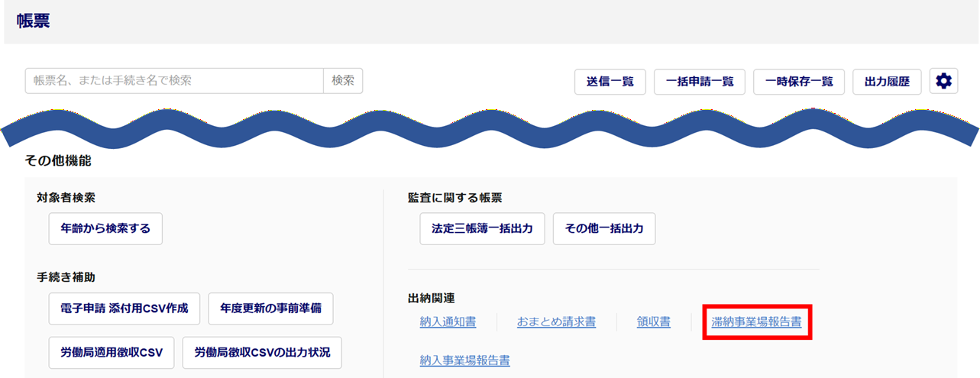Show the 一時保存一覧 list

point(799,82)
